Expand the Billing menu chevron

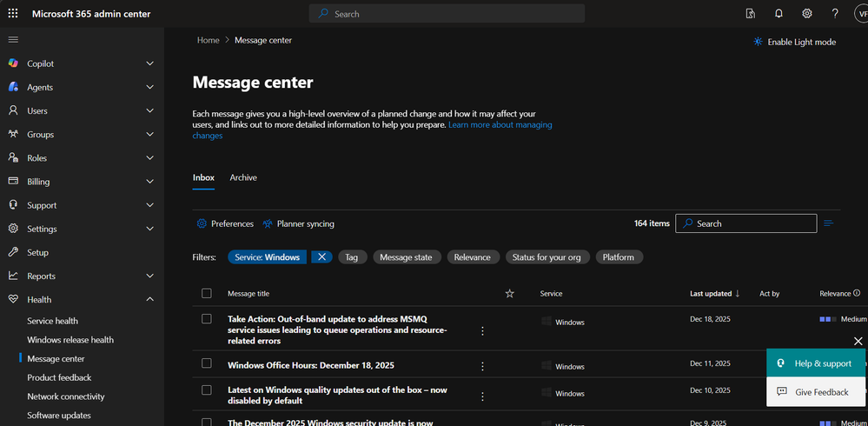point(149,181)
